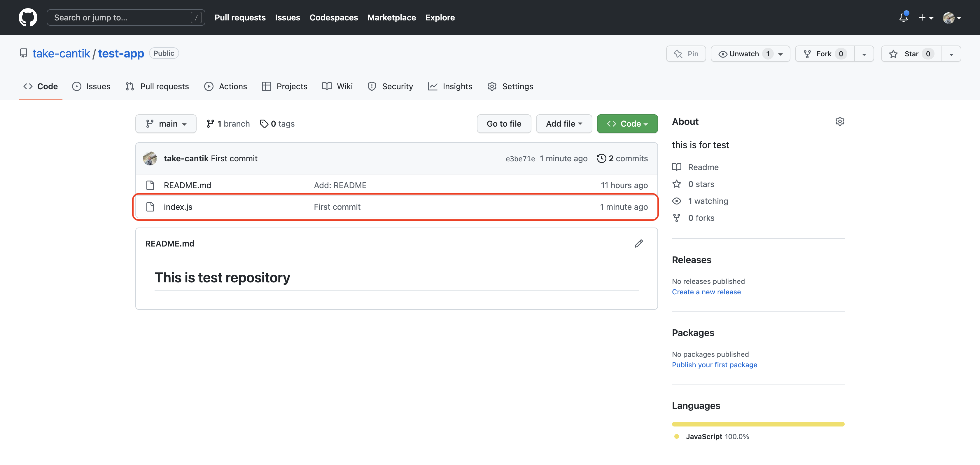Open About settings gear icon
980x465 pixels.
tap(840, 121)
